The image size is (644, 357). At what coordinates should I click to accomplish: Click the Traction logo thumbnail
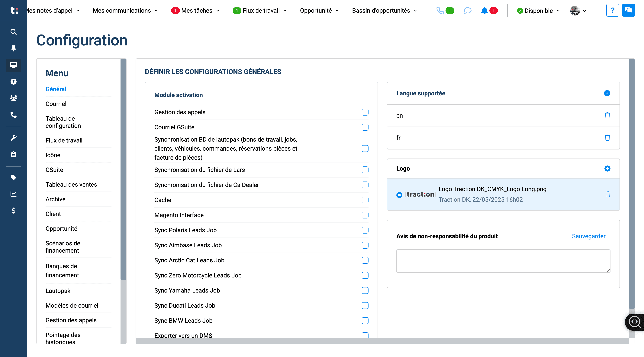[x=420, y=194]
